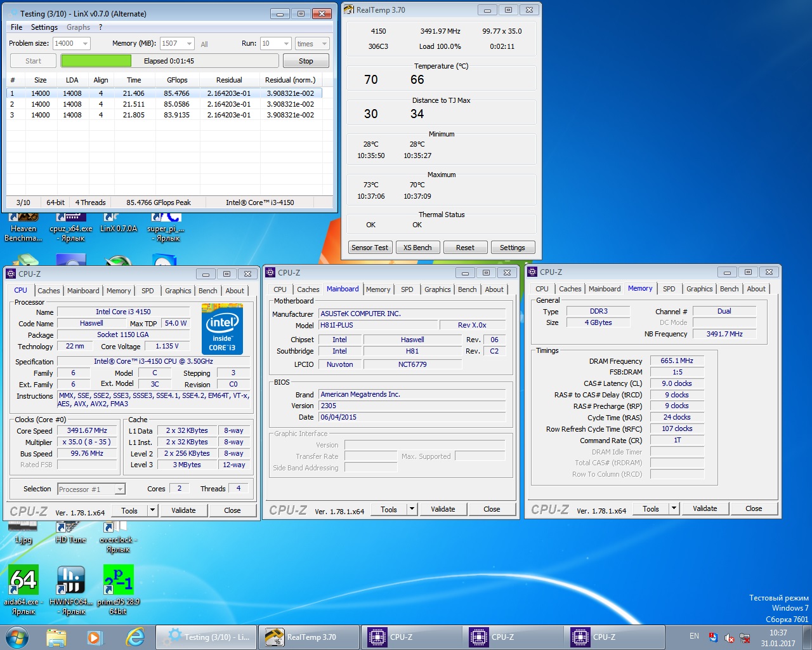Stop the running LinX test
The image size is (812, 650).
point(306,61)
